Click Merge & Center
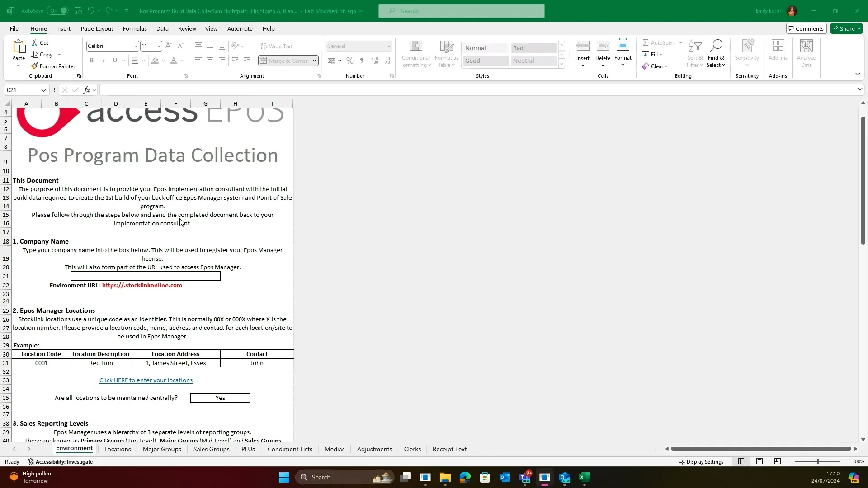The height and width of the screenshot is (488, 868). pos(285,61)
